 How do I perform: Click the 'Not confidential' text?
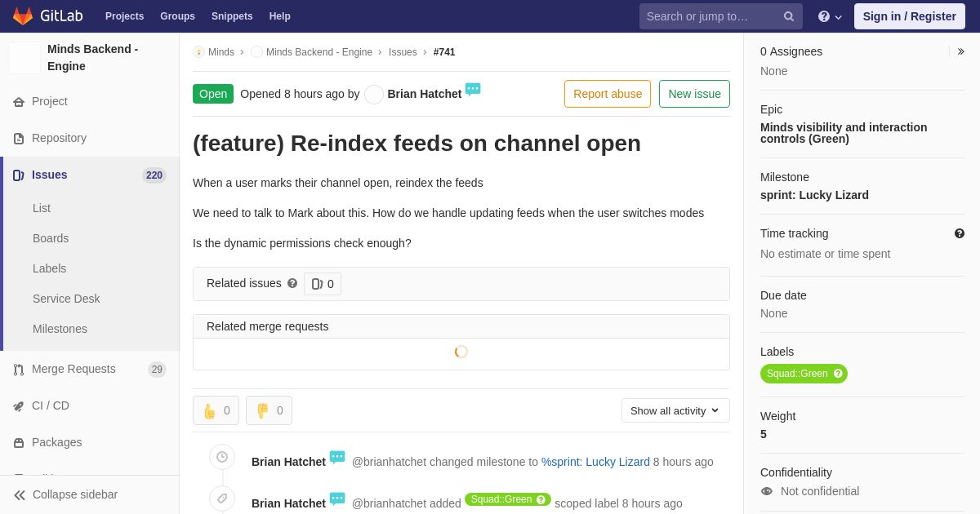[x=820, y=491]
